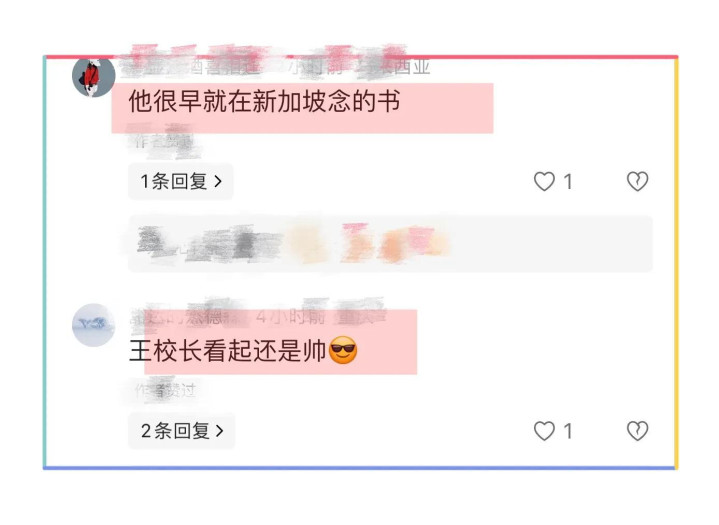Like the 新加坡念的书 comment with heart

[544, 182]
